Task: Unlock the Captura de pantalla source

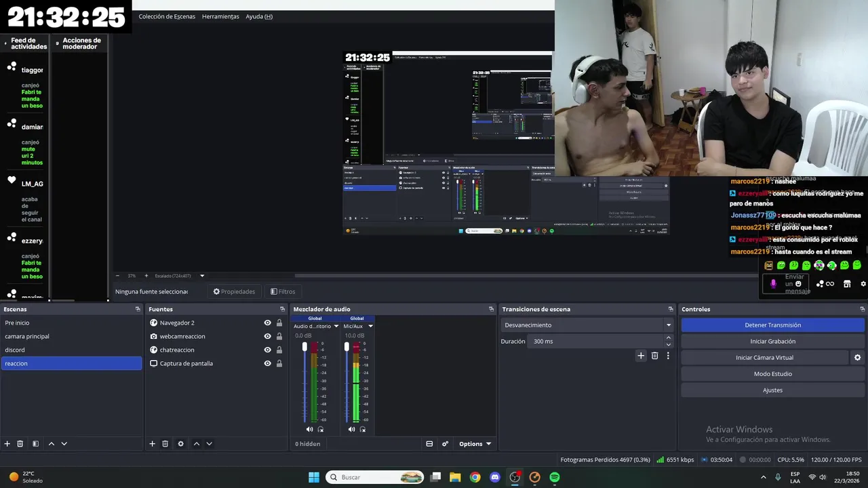Action: click(x=279, y=363)
